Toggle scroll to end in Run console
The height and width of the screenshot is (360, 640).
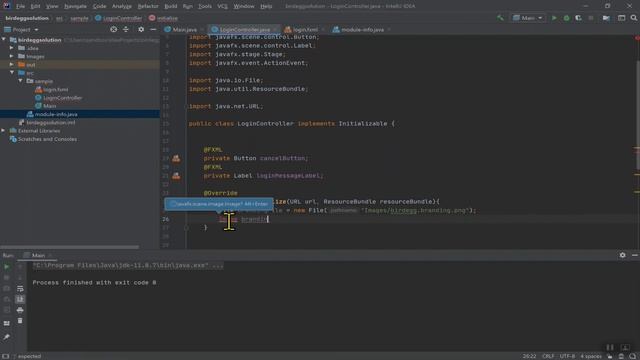pos(20,299)
